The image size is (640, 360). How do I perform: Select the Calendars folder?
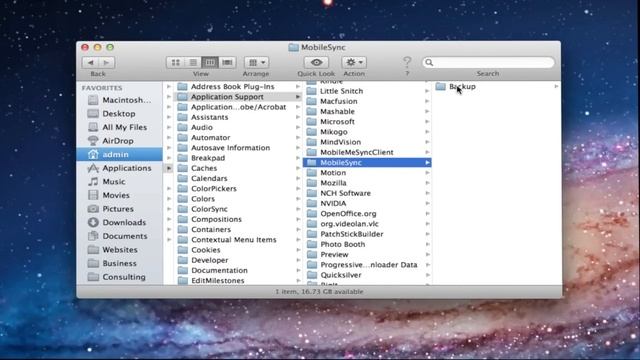pos(238,178)
